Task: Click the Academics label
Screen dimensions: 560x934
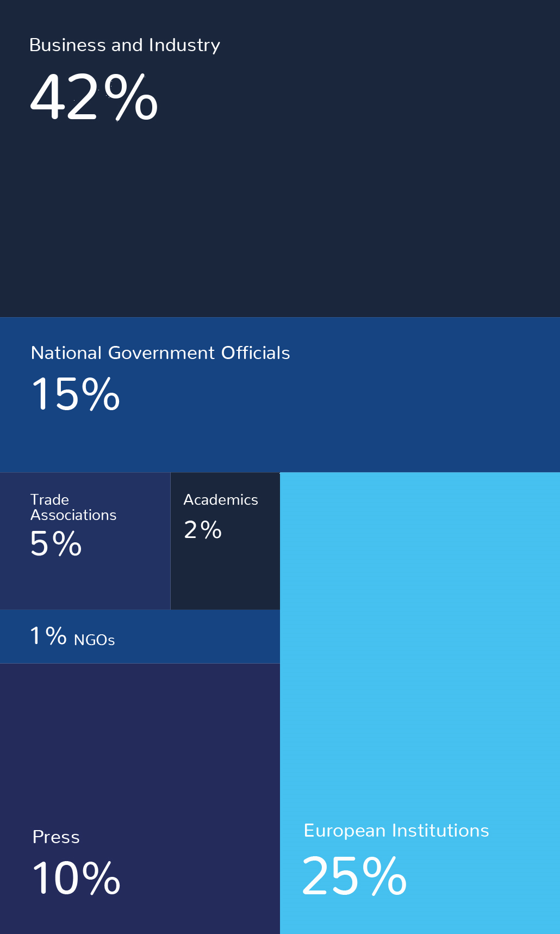Action: [220, 500]
